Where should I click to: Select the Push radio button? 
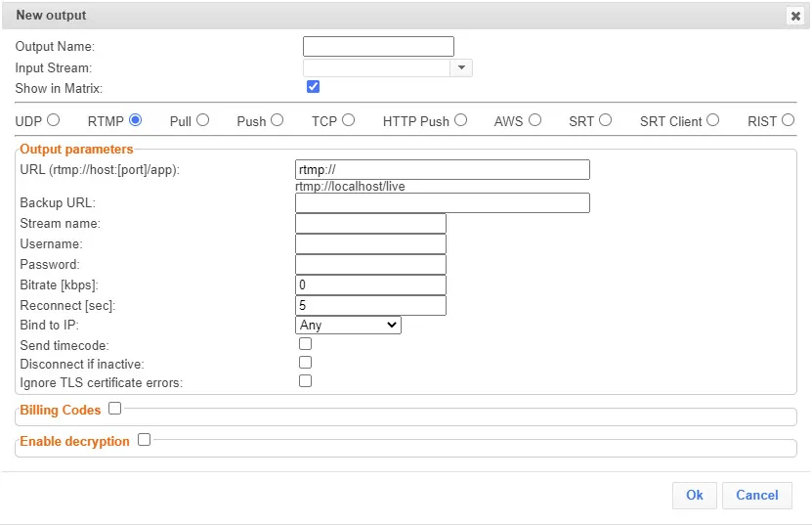point(278,120)
